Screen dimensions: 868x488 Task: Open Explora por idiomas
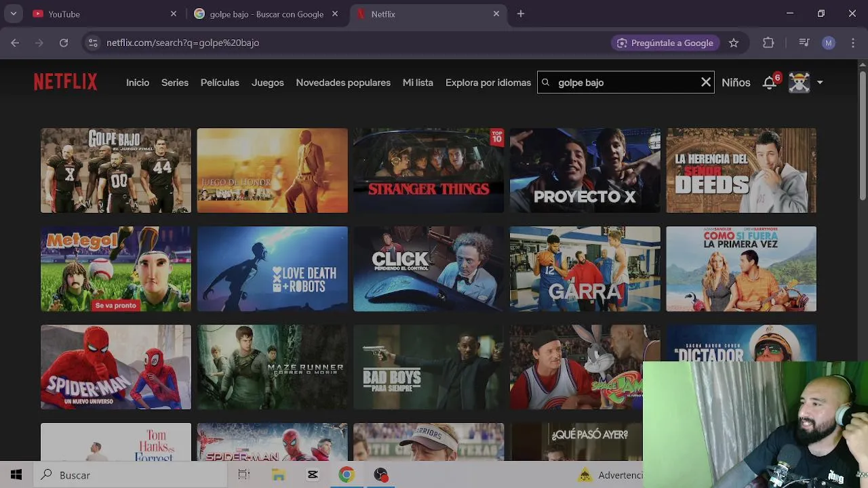(x=488, y=83)
